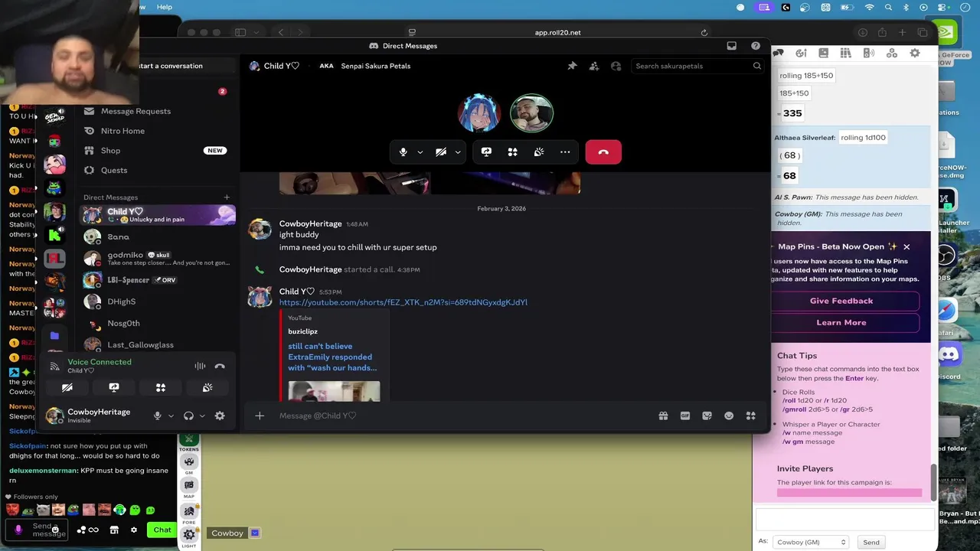This screenshot has height=551, width=980.
Task: Click Search sakurapetals field
Action: click(697, 66)
